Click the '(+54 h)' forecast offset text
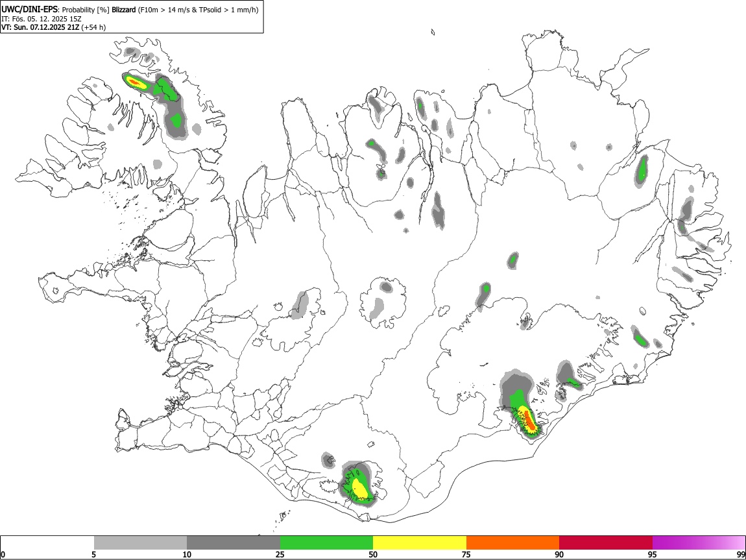Image resolution: width=746 pixels, height=560 pixels. [93, 27]
